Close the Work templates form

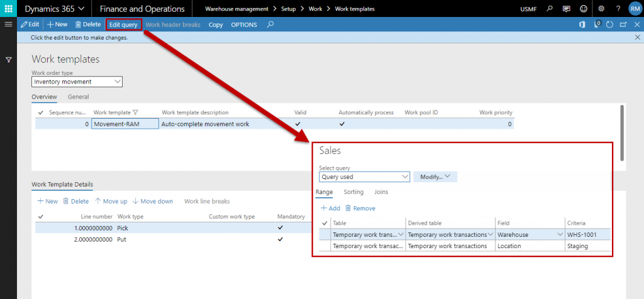coord(637,24)
